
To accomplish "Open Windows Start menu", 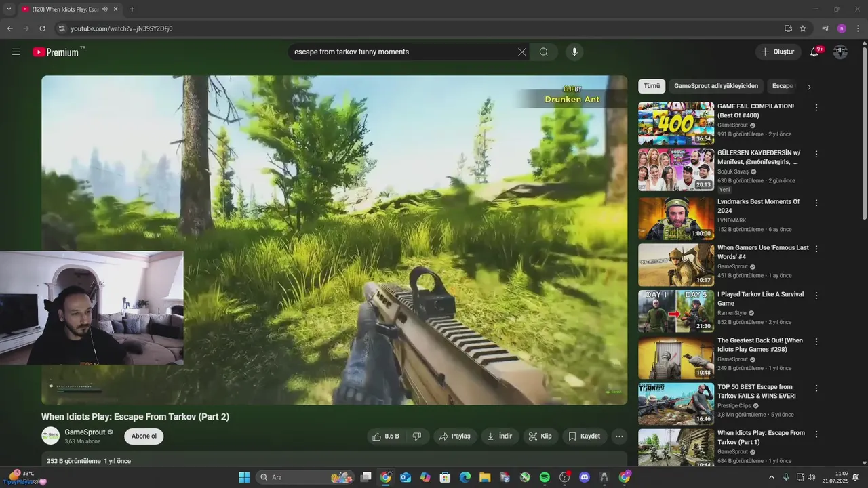I will pyautogui.click(x=244, y=477).
